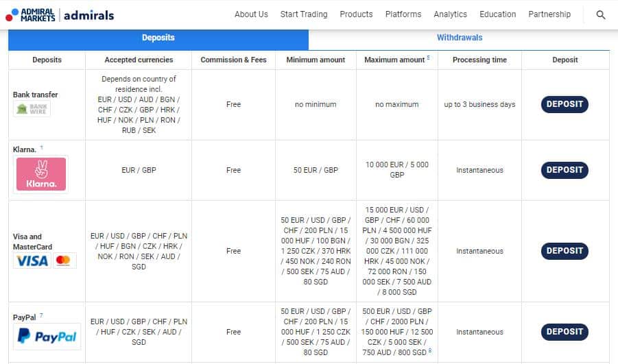Select Klarna's '50 EUR / GBP' minimum cell

(316, 170)
